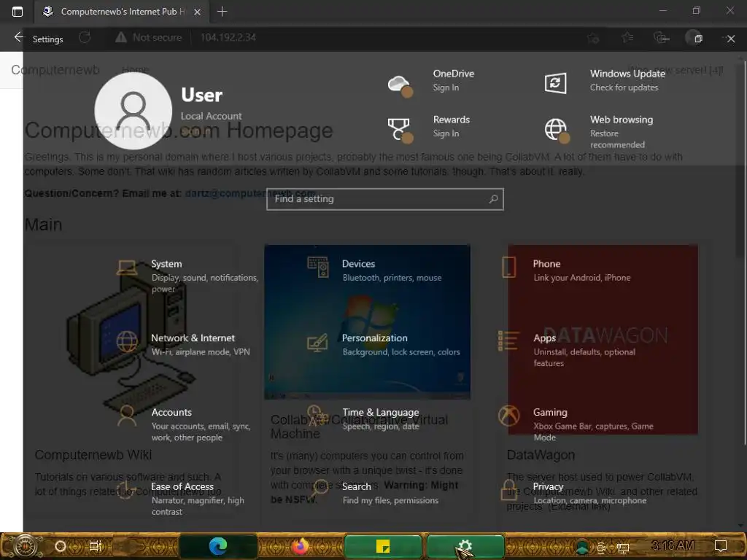Click the Settings gear taskbar button
This screenshot has width=747, height=560.
tap(465, 546)
